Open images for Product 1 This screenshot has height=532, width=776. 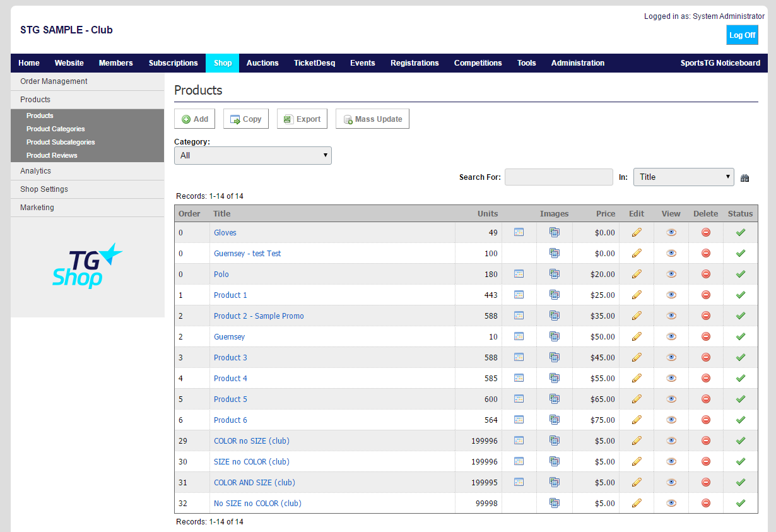pyautogui.click(x=554, y=295)
